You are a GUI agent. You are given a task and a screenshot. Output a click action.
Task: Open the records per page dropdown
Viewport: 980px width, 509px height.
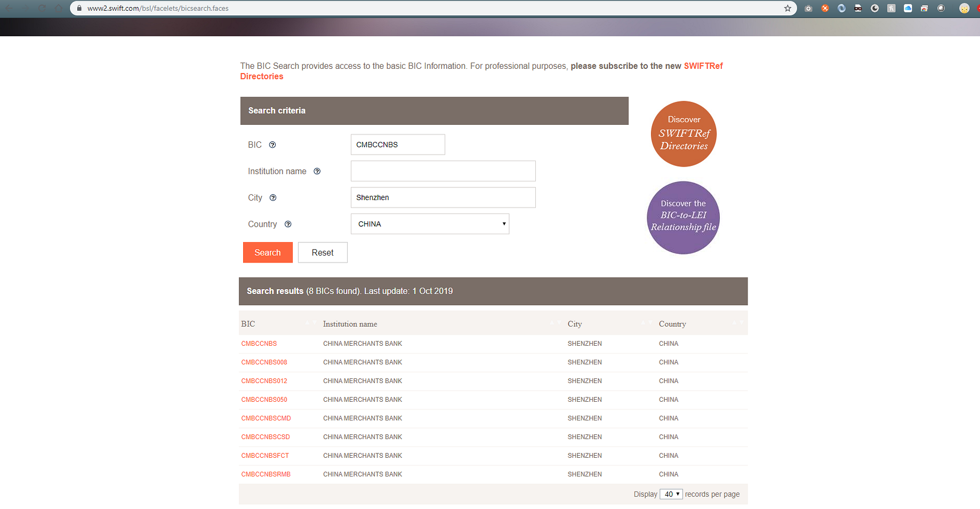671,494
